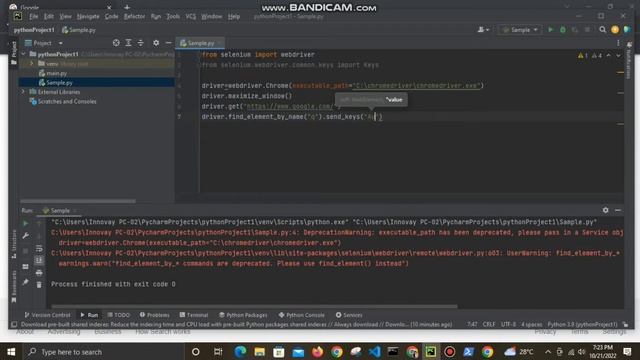The height and width of the screenshot is (360, 640).
Task: Collapse all in Project panel toolbar
Action: point(140,43)
